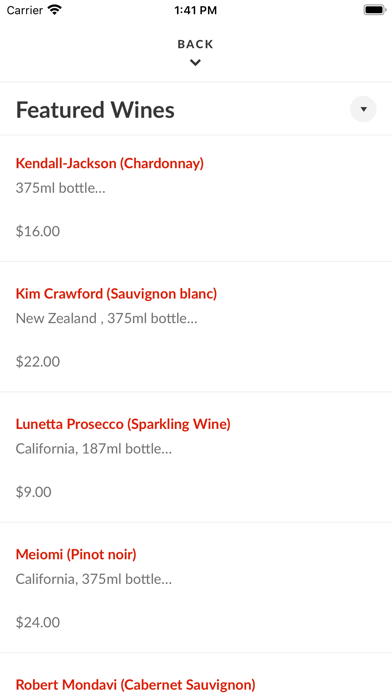Tap the BACK label at top
This screenshot has height=696, width=392.
tap(195, 44)
